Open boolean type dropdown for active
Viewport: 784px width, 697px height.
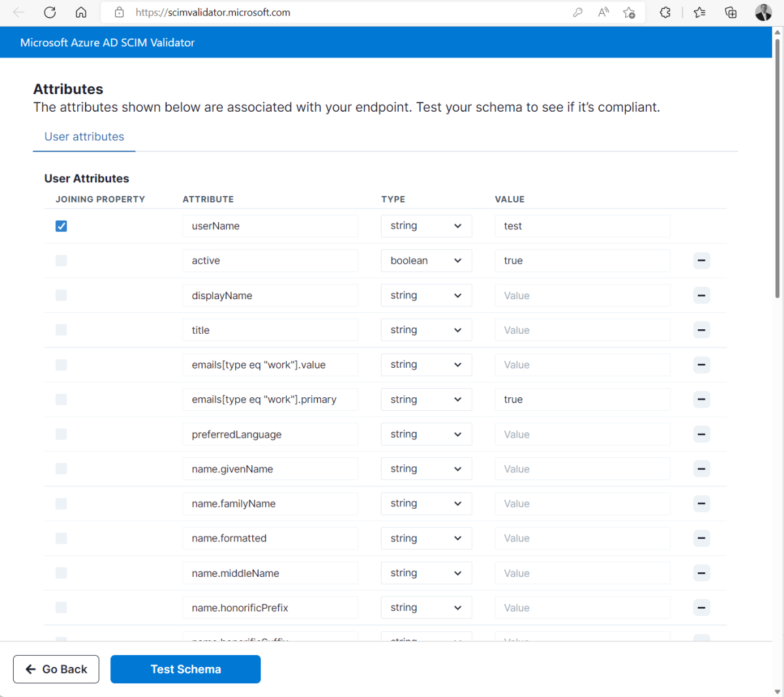click(x=426, y=261)
